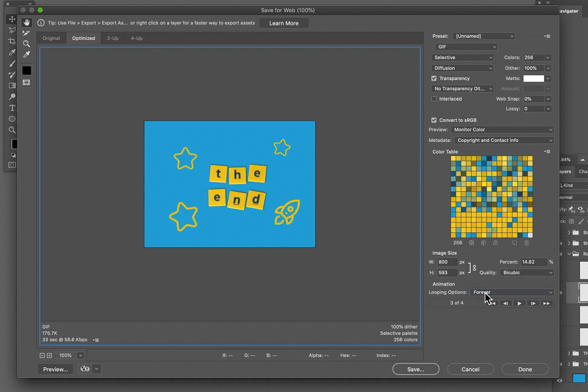Screen dimensions: 588x392
Task: Enable the Interlaced option
Action: point(434,98)
